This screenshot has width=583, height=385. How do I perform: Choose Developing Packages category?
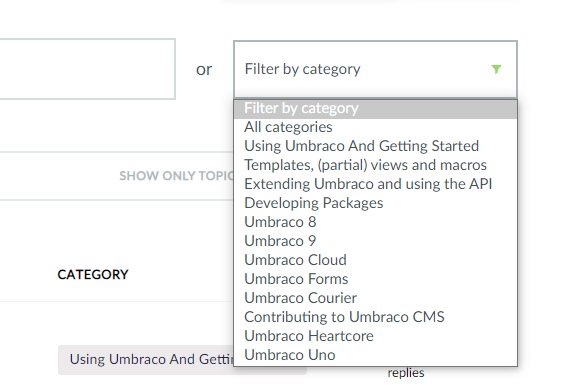375,203
